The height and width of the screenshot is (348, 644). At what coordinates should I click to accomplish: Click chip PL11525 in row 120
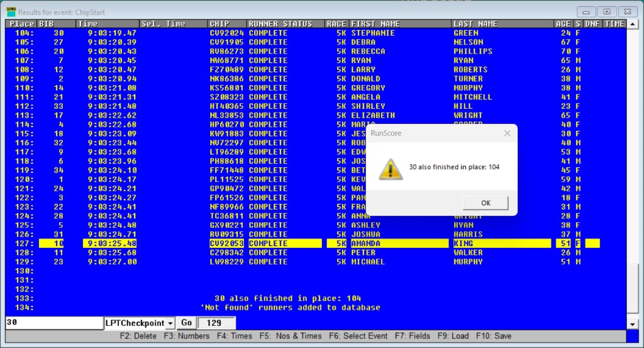point(226,179)
